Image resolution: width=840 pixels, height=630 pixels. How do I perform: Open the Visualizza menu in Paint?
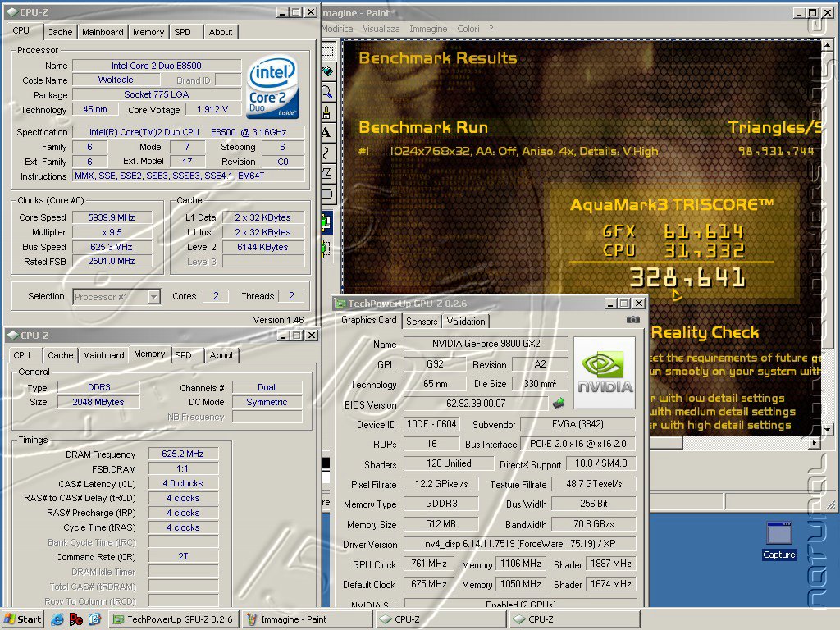pos(381,29)
